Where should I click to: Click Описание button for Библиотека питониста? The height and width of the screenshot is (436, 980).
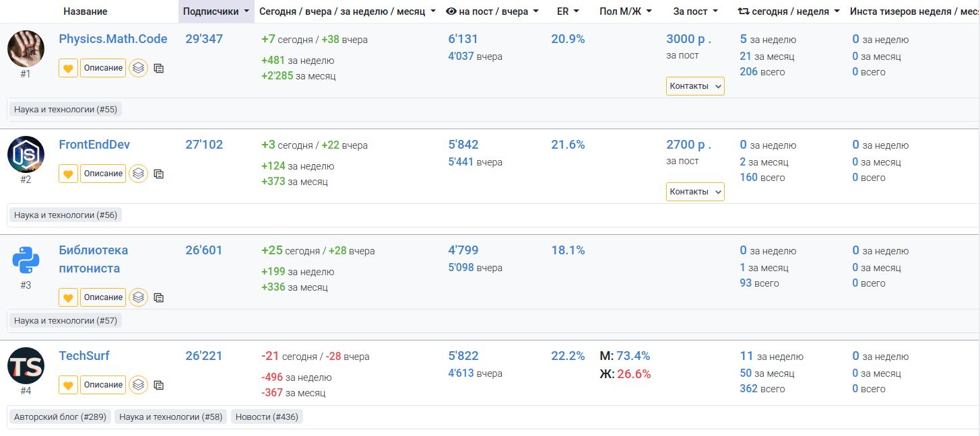tap(103, 297)
